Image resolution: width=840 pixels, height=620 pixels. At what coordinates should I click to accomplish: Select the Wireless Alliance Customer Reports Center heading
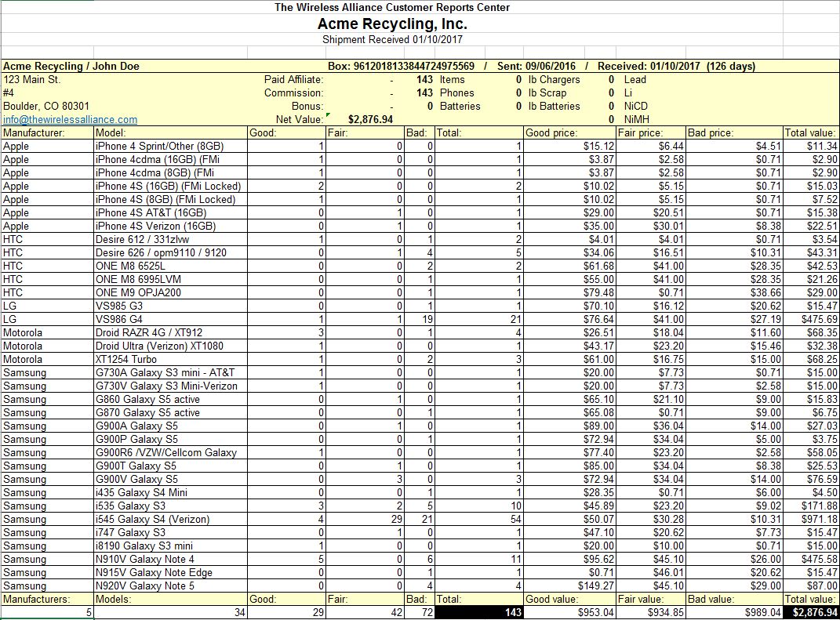(392, 8)
